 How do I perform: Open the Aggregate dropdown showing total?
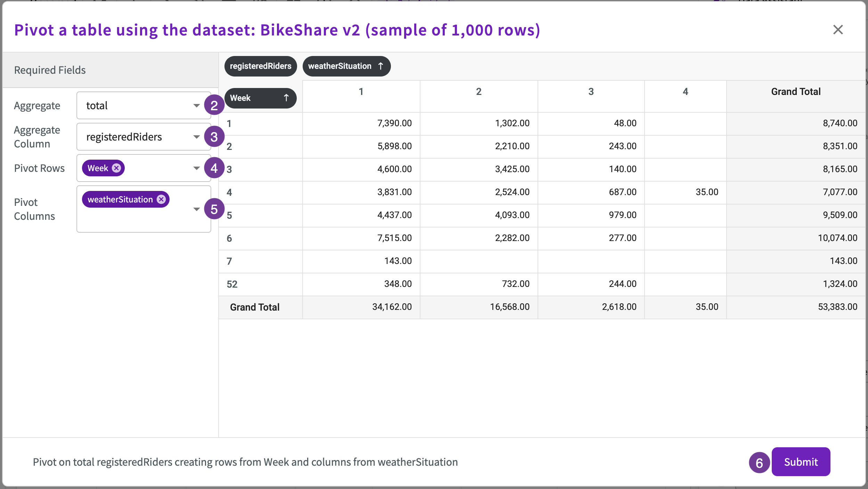(144, 105)
